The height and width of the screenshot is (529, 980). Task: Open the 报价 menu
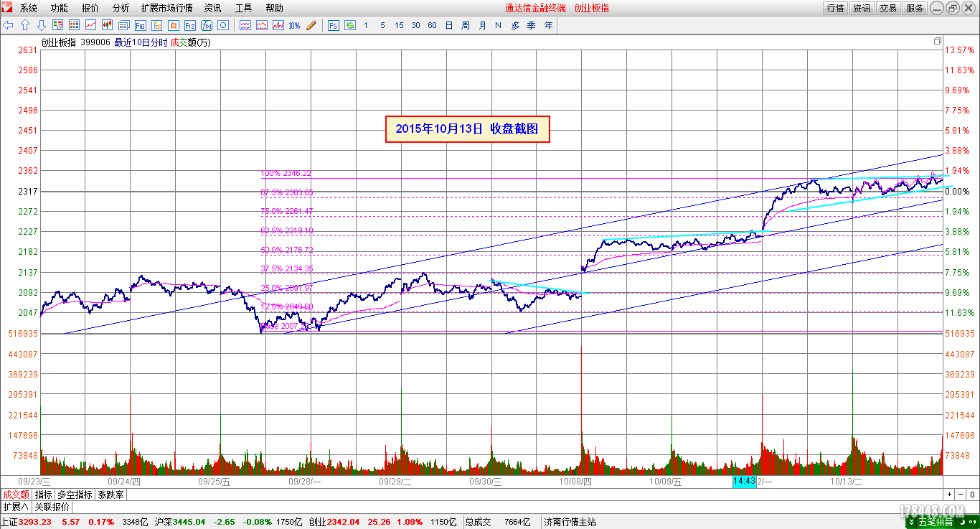[x=90, y=8]
